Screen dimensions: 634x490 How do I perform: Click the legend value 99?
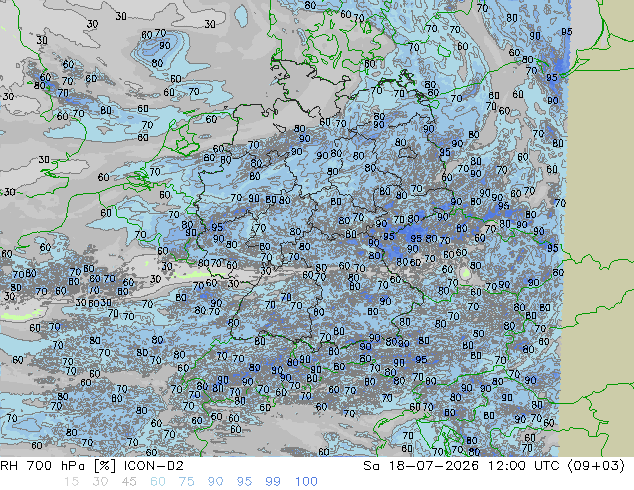click(273, 482)
